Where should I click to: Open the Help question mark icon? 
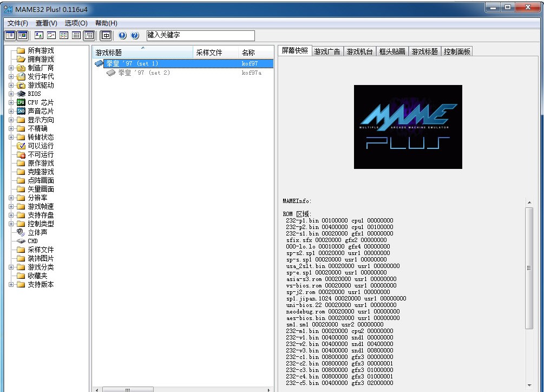pyautogui.click(x=135, y=35)
